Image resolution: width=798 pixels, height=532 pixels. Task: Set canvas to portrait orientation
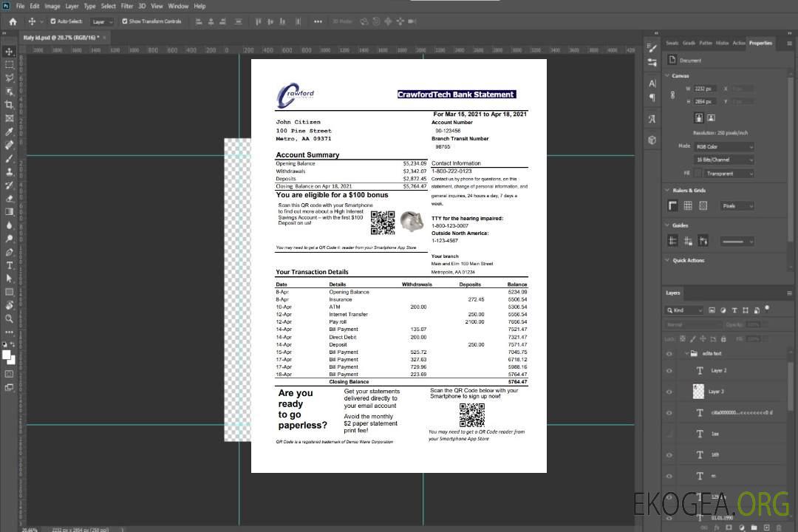tap(699, 118)
